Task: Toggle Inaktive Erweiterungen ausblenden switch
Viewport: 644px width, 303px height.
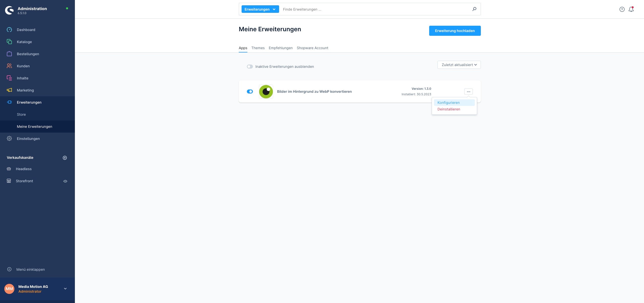Action: point(250,67)
